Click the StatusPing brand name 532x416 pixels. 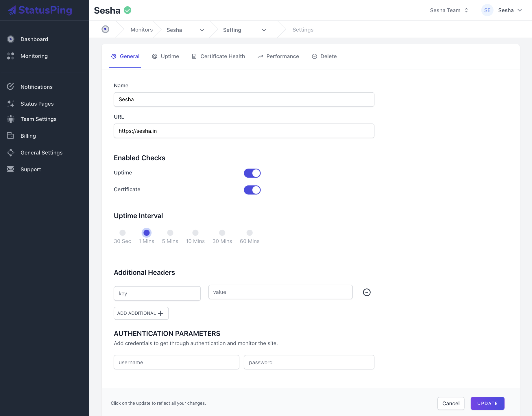(x=45, y=10)
